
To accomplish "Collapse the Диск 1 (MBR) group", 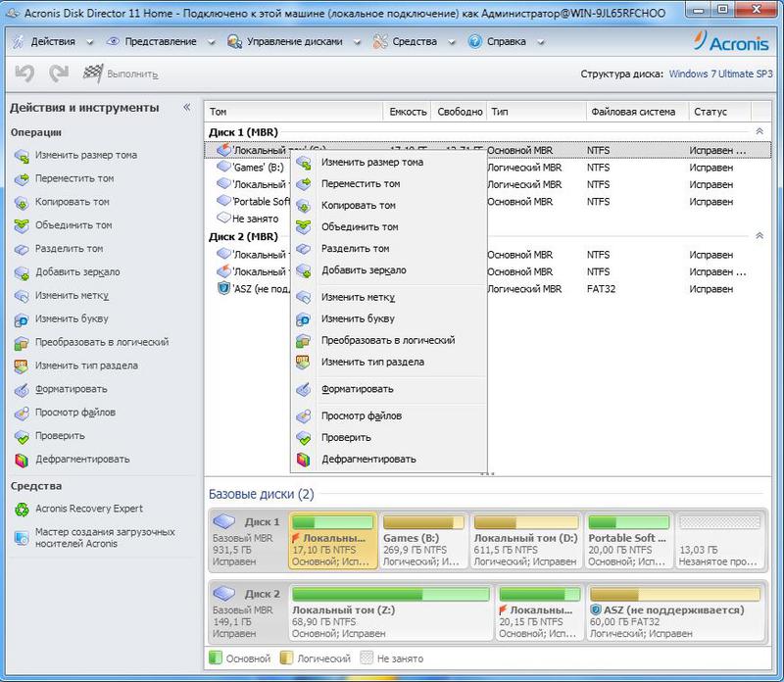I will pyautogui.click(x=759, y=131).
